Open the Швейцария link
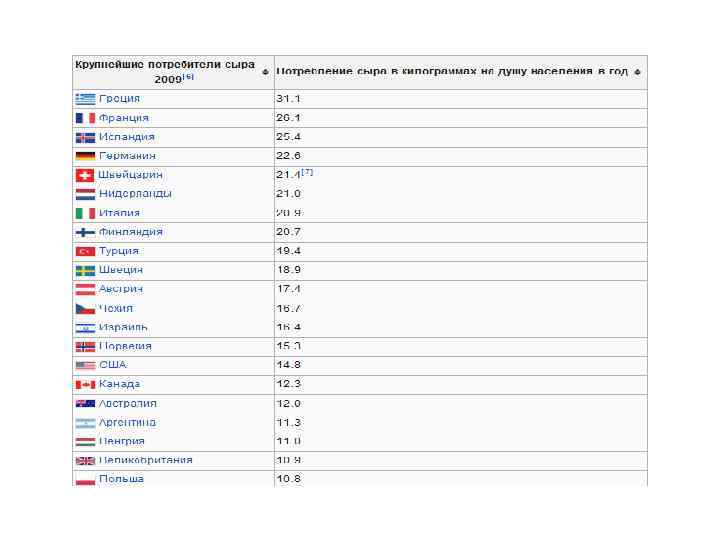The height and width of the screenshot is (540, 720). click(130, 175)
